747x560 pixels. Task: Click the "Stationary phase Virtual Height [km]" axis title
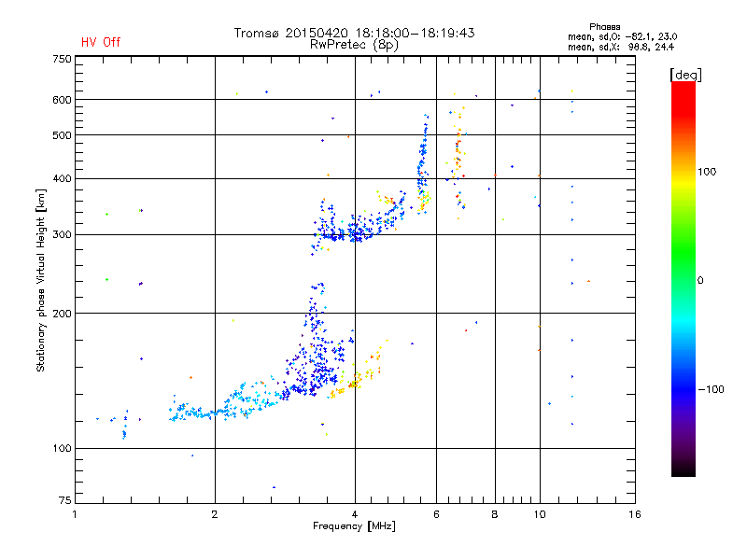[41, 280]
